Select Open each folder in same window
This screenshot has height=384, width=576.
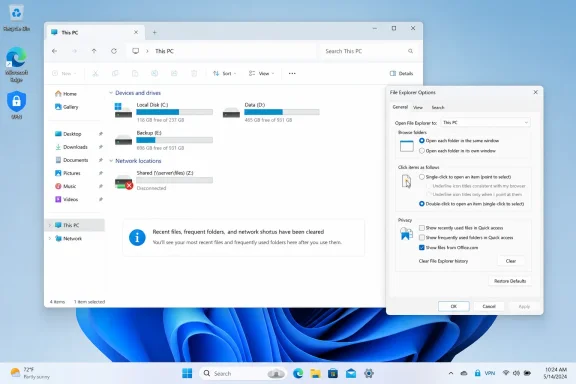coord(422,141)
